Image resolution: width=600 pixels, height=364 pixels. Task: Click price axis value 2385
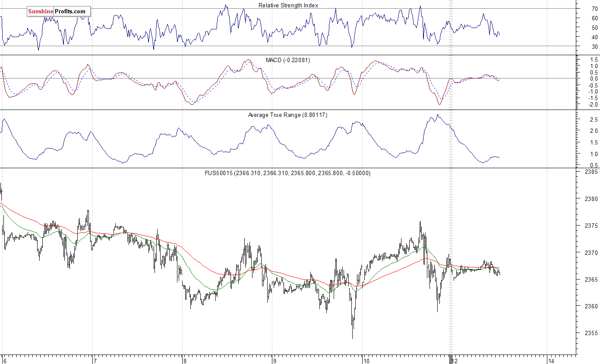[592, 172]
